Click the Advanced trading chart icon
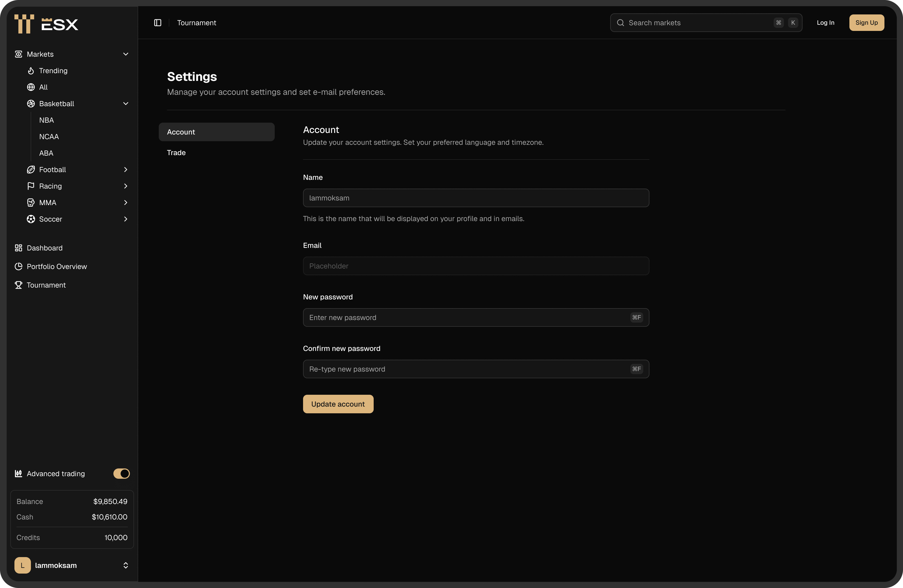 point(18,473)
